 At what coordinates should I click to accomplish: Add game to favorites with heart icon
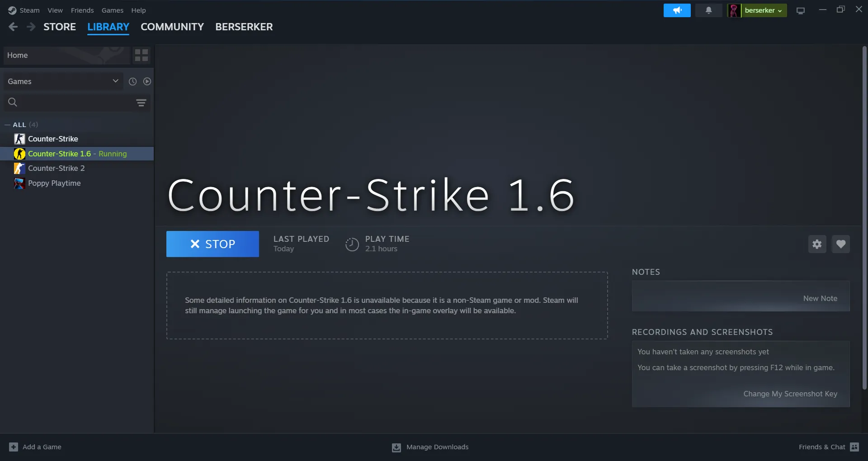point(841,244)
